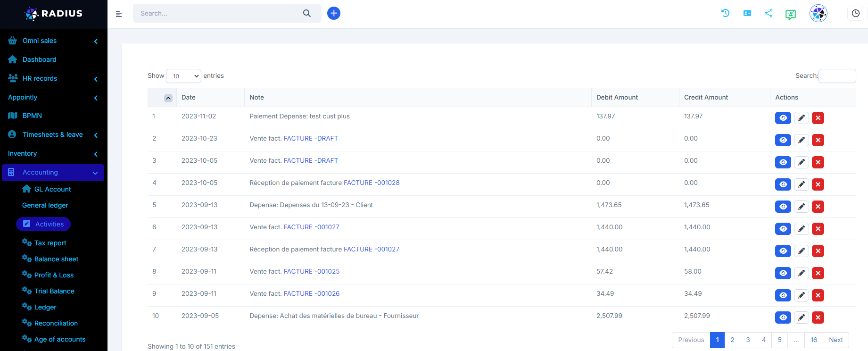Select Activities in Accounting menu
This screenshot has width=868, height=351.
coord(43,224)
